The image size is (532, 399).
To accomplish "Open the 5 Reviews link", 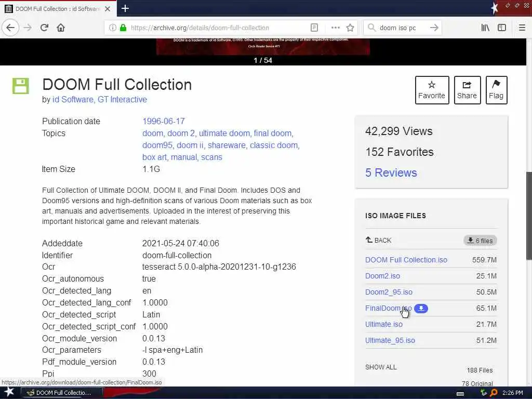I will click(391, 172).
